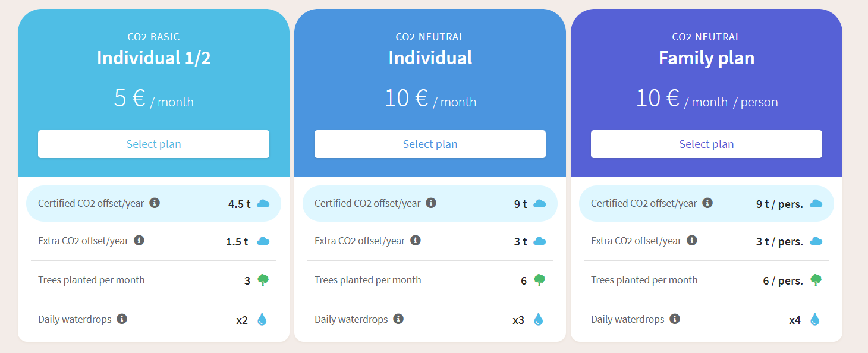This screenshot has height=353, width=868.
Task: Select the Individual 1/2 plan
Action: [x=153, y=144]
